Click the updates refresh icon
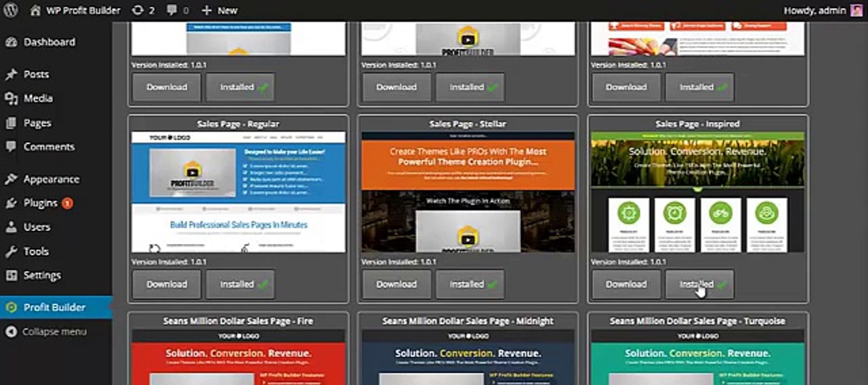 click(x=138, y=10)
